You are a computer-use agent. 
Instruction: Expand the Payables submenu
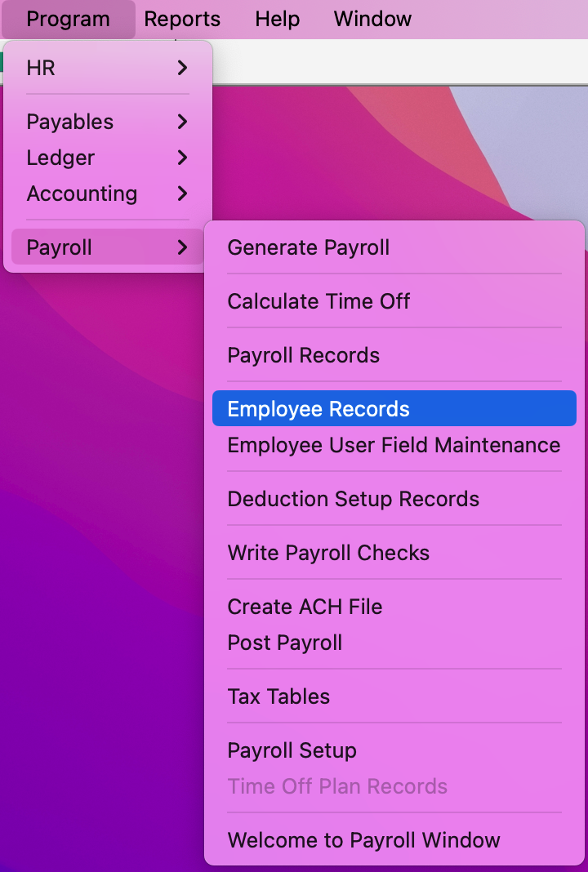tap(108, 122)
